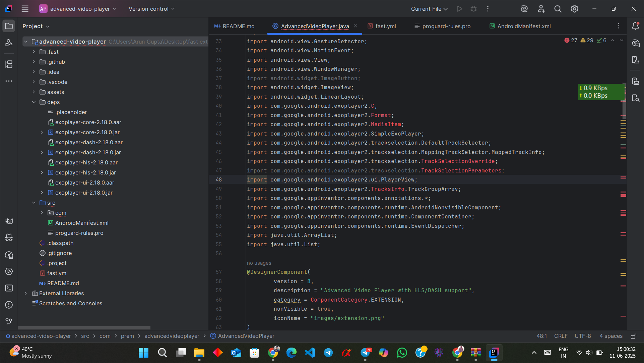The image size is (644, 363).
Task: Open the Services run tool window
Action: [x=9, y=271]
